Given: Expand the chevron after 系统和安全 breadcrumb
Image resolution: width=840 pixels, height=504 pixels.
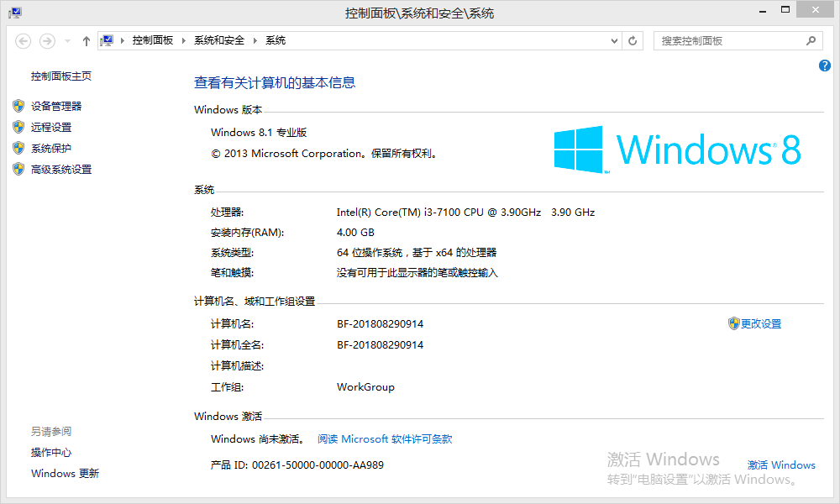Looking at the screenshot, I should tap(255, 40).
